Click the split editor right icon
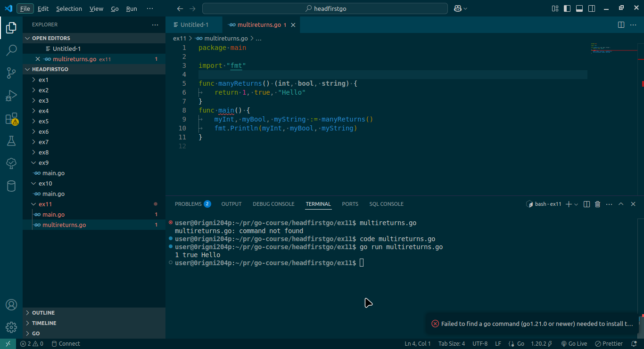This screenshot has height=349, width=644. 621,24
